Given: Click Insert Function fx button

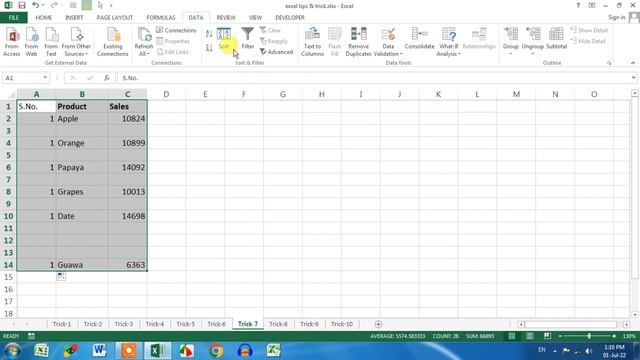Looking at the screenshot, I should click(x=107, y=78).
